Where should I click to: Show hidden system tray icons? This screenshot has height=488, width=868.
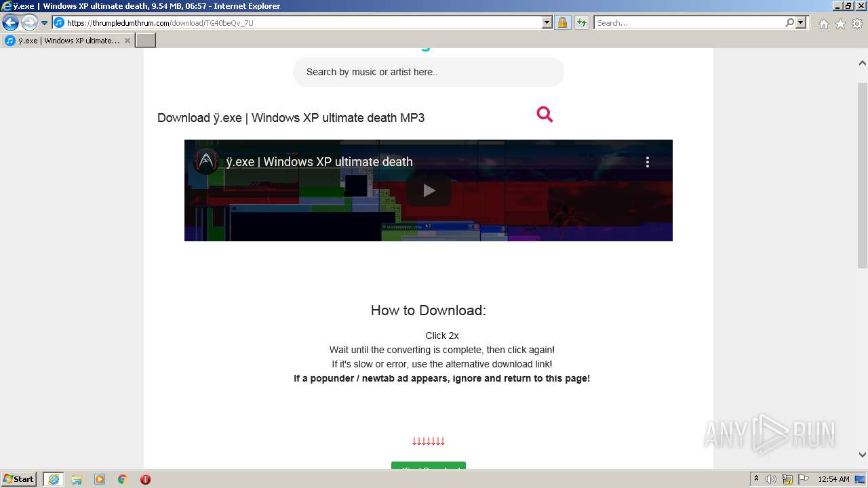click(x=756, y=479)
